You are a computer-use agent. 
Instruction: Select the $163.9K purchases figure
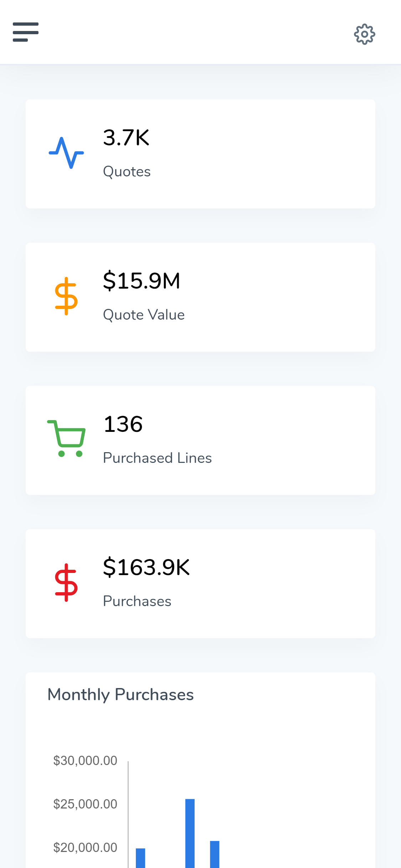click(x=146, y=567)
